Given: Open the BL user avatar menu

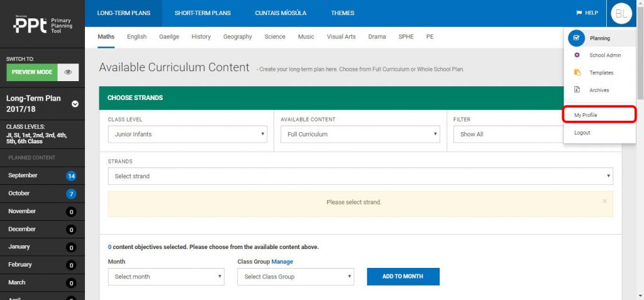Looking at the screenshot, I should click(x=621, y=13).
